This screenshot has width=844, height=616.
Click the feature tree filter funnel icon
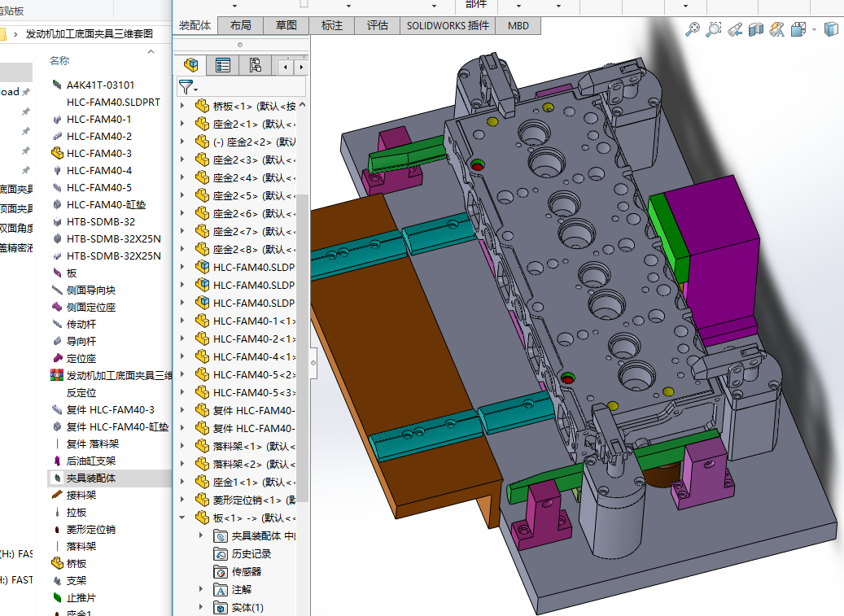186,86
